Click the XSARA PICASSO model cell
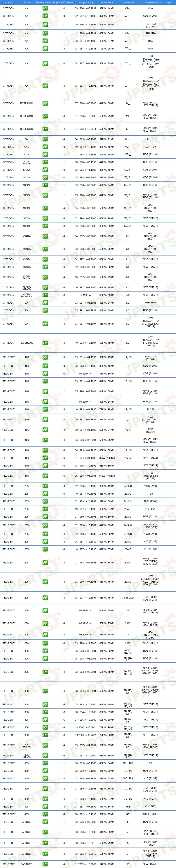This screenshot has height=868, width=176. pos(27,295)
